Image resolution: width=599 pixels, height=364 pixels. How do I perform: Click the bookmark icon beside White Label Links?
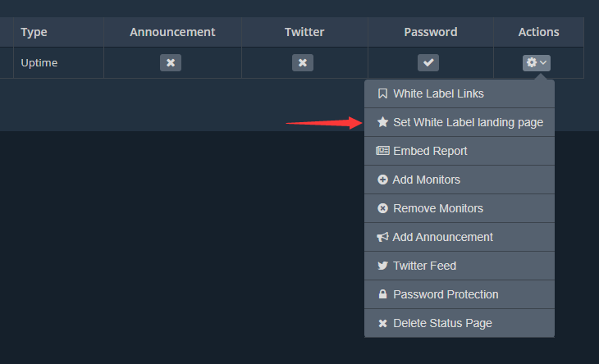tap(382, 93)
